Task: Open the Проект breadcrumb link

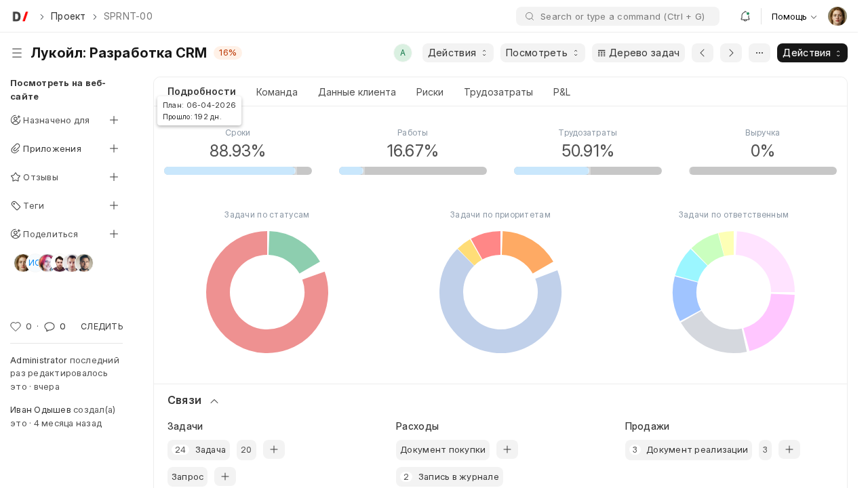Action: click(x=68, y=16)
